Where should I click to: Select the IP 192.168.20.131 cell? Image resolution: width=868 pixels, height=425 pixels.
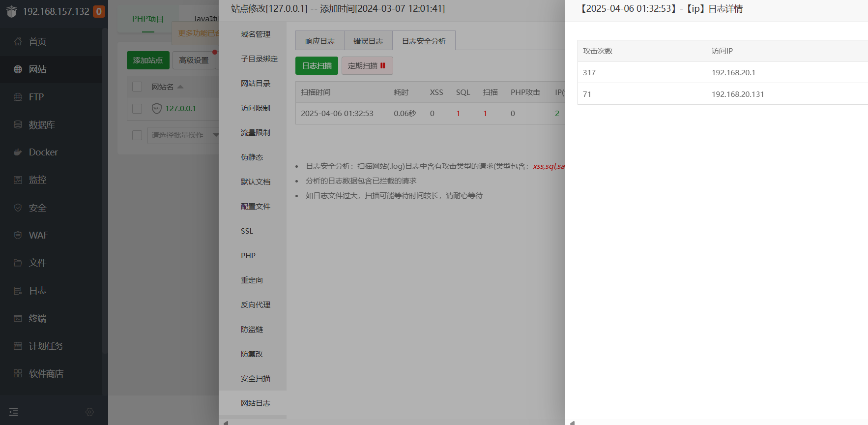point(738,94)
